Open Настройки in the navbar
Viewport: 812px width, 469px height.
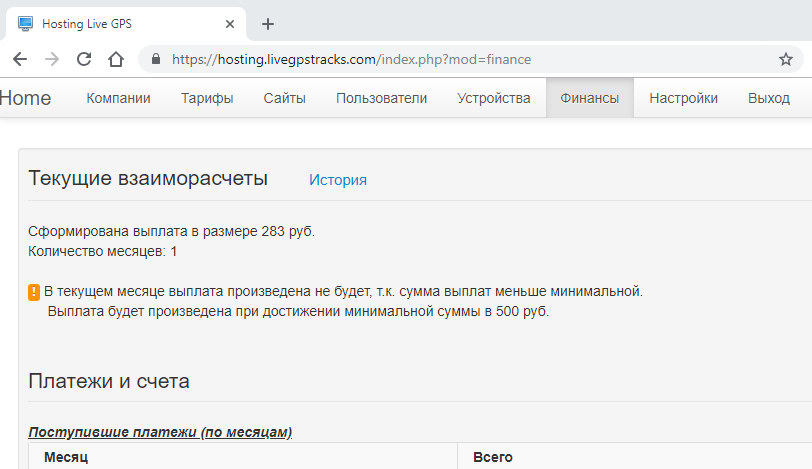point(683,98)
